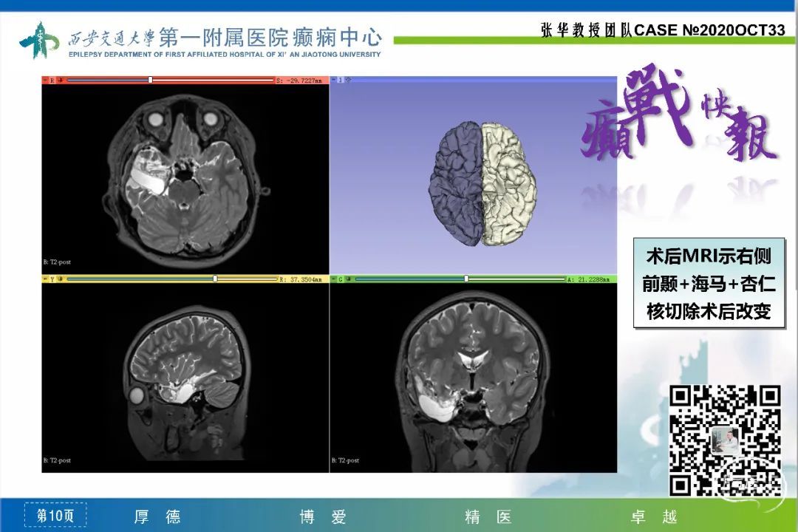The width and height of the screenshot is (798, 532).
Task: Click the green slice view 'G' label
Action: (x=340, y=279)
